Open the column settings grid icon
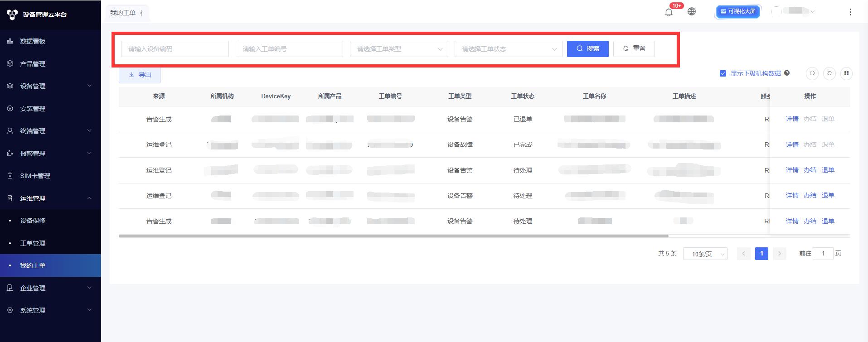The width and height of the screenshot is (868, 342). pos(846,73)
